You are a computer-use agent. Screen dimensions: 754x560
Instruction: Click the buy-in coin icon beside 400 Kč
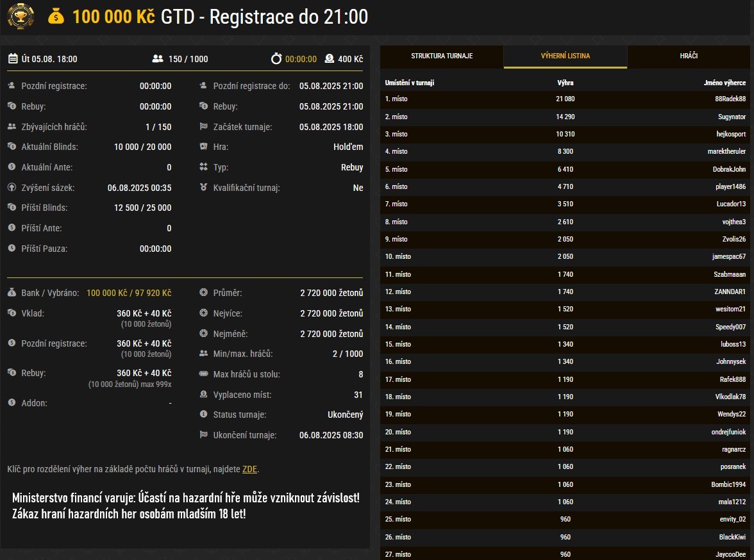pos(329,59)
